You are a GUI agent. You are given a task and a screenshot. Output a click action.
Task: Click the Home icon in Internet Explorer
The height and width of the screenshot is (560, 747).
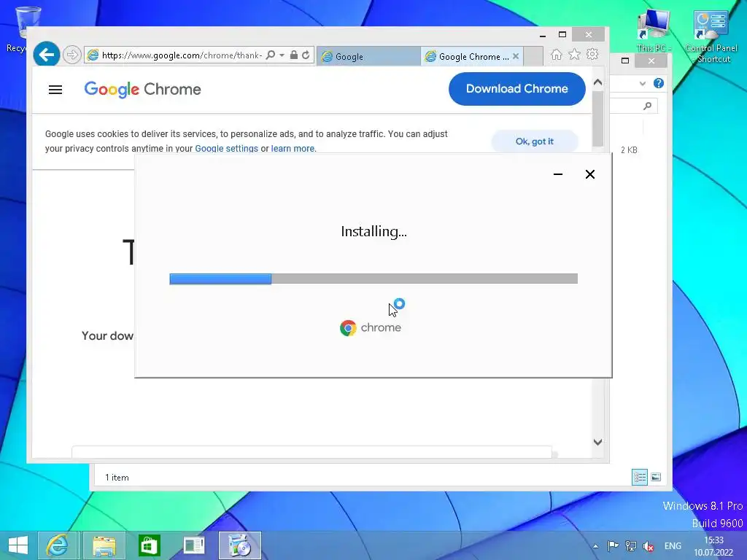(556, 54)
